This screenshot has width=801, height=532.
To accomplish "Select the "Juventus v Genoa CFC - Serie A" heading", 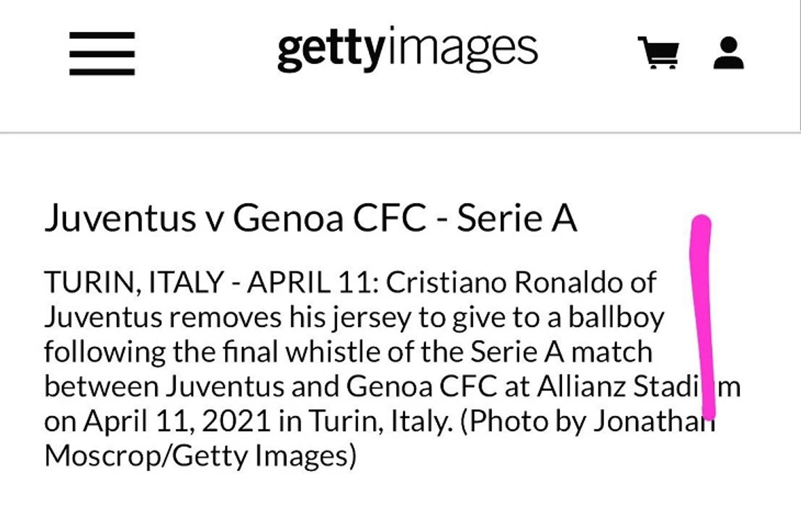I will [x=311, y=218].
